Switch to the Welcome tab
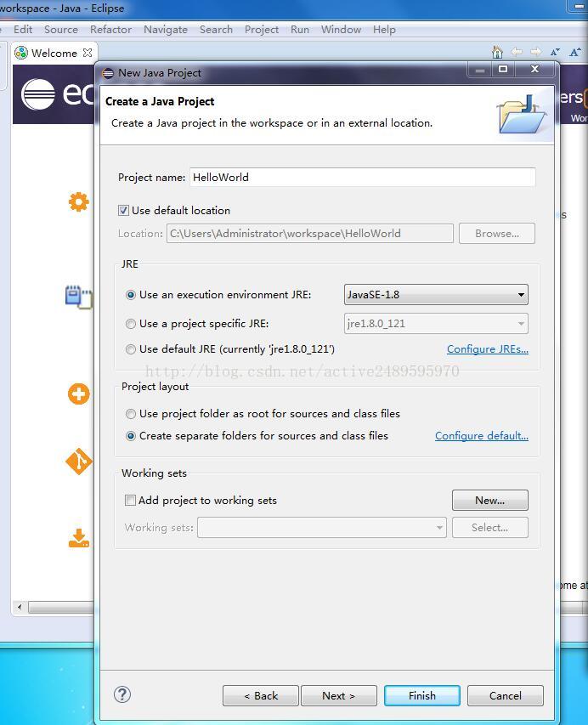Viewport: 588px width, 725px height. point(54,54)
